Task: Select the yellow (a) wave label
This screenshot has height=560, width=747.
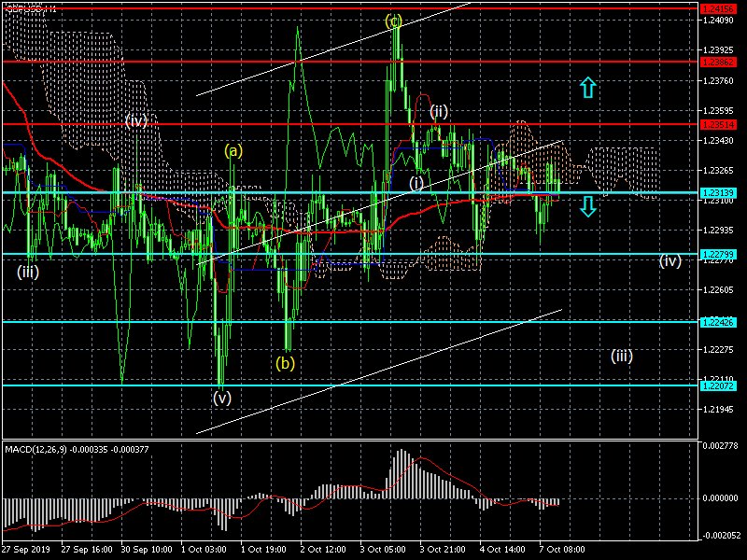Action: 233,149
